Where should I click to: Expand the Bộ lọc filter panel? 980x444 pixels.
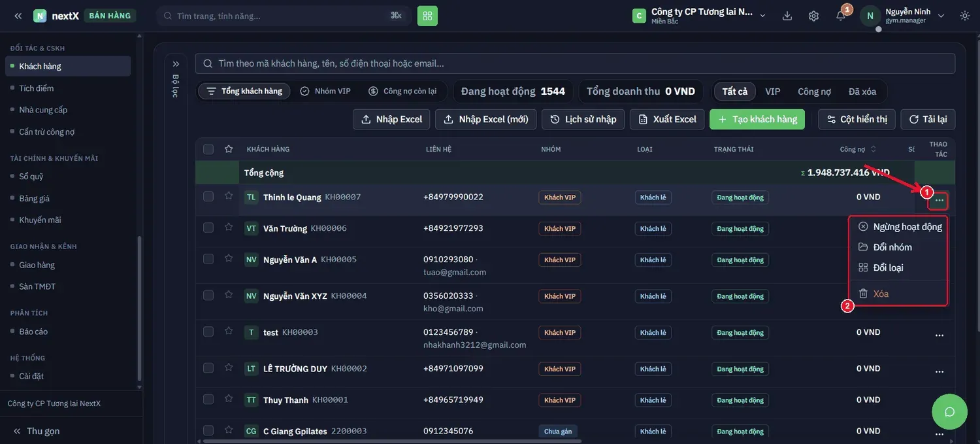pos(176,64)
